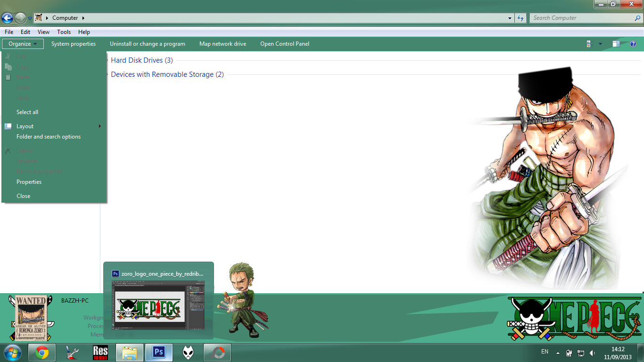Image resolution: width=644 pixels, height=362 pixels.
Task: Click Map network drive
Action: pyautogui.click(x=223, y=44)
